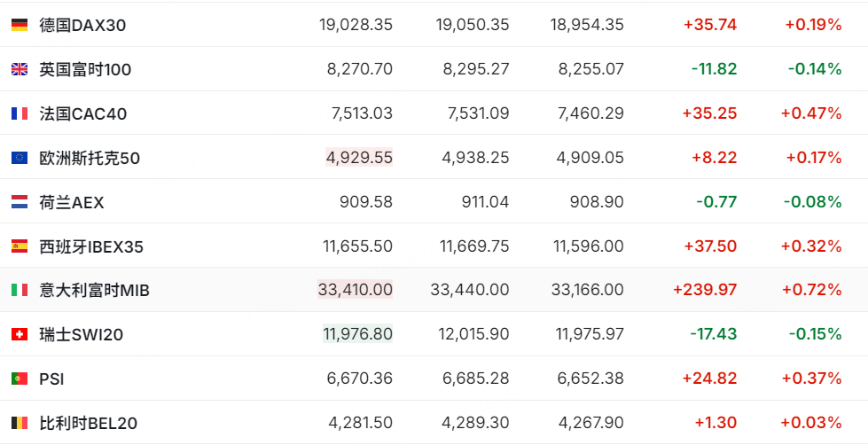The image size is (868, 445).
Task: Click the Netherlands flag icon
Action: coord(19,202)
